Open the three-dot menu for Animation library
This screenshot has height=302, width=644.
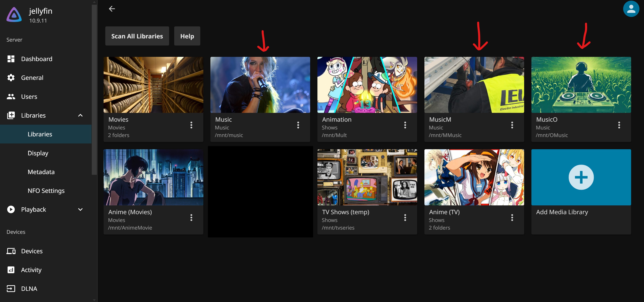[x=405, y=125]
